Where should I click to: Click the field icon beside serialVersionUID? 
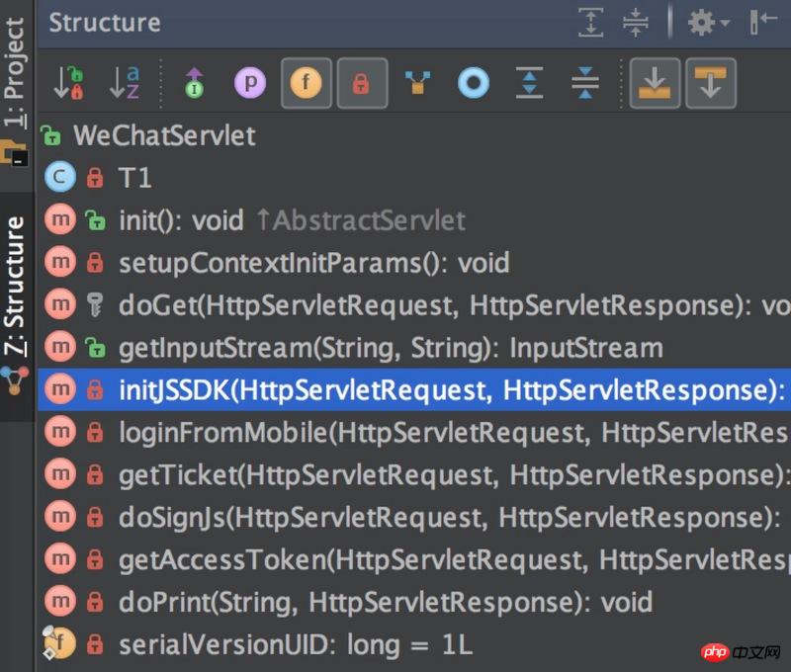coord(59,642)
